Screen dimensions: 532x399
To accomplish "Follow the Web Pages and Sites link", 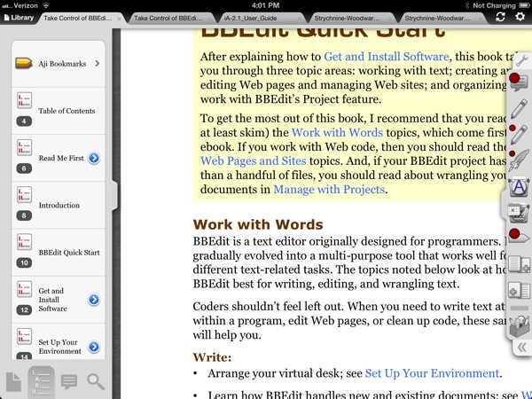I will [x=253, y=160].
